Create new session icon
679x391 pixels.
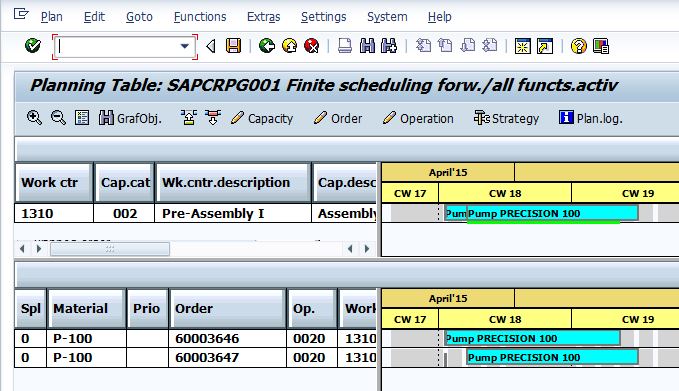click(523, 45)
